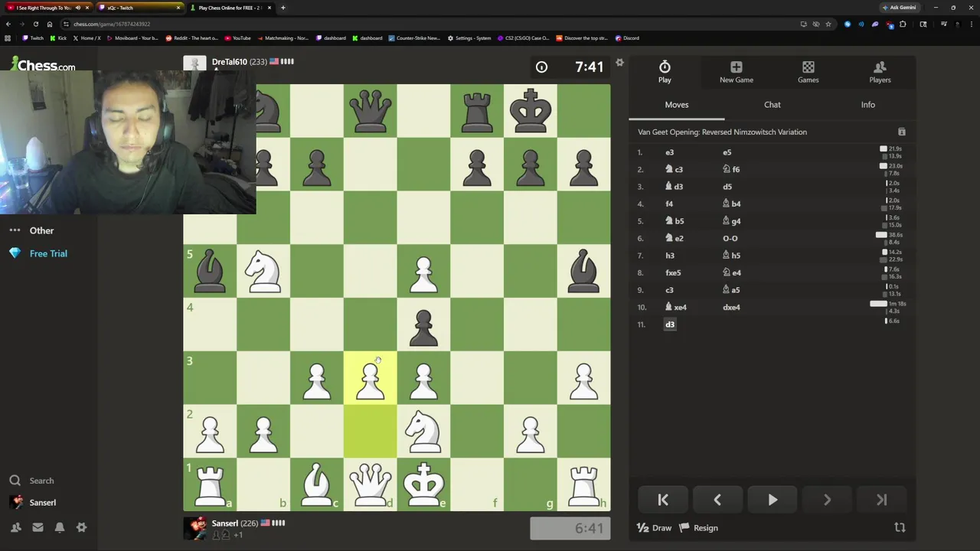Screen dimensions: 980x551
Task: Open the Friends icon in the sidebar
Action: tap(15, 527)
